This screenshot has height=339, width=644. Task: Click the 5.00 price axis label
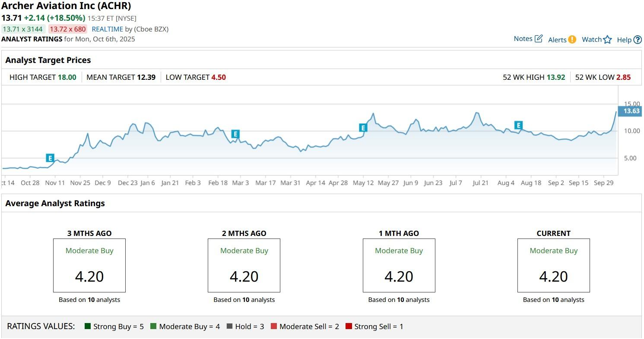pyautogui.click(x=630, y=158)
